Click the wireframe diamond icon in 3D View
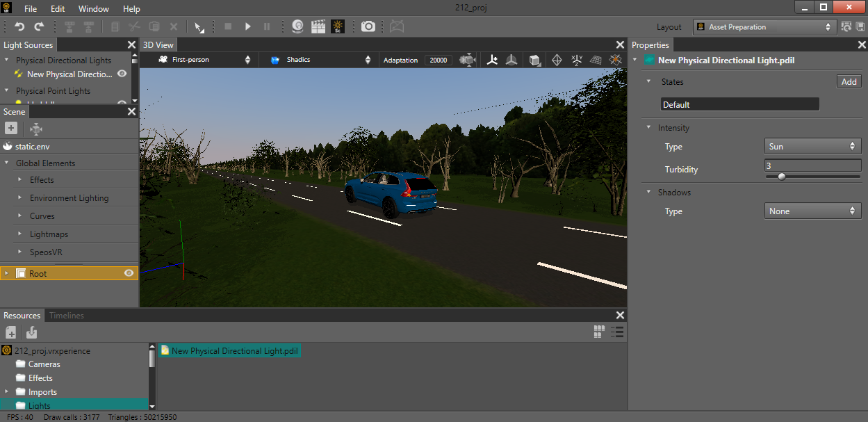868x422 pixels. (x=557, y=60)
